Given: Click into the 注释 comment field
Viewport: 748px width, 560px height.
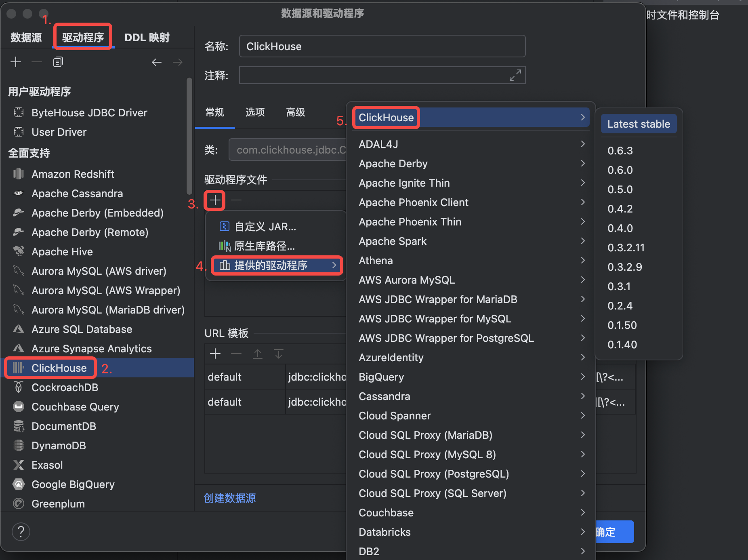Looking at the screenshot, I should [382, 75].
